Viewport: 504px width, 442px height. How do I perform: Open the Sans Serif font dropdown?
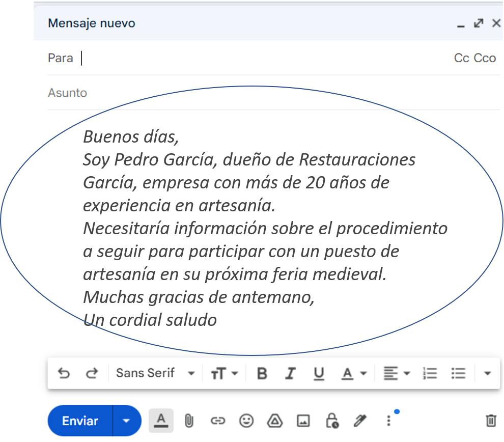(x=155, y=374)
